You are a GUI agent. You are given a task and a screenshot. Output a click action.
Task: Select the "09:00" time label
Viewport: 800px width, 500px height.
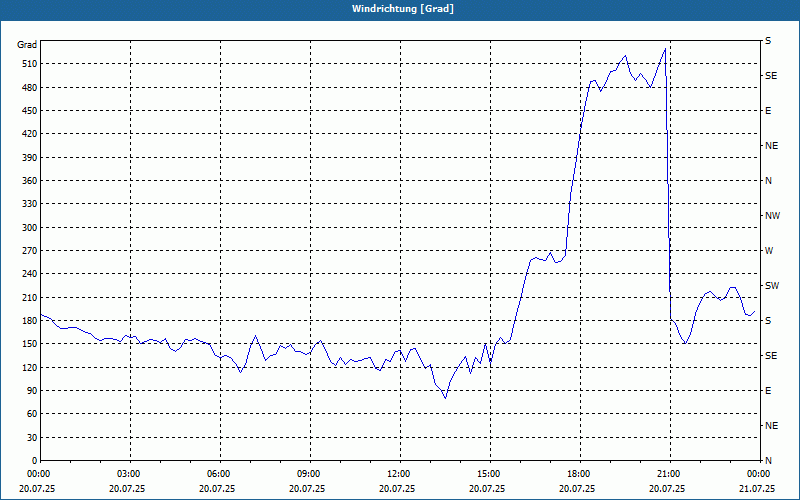[x=307, y=474]
